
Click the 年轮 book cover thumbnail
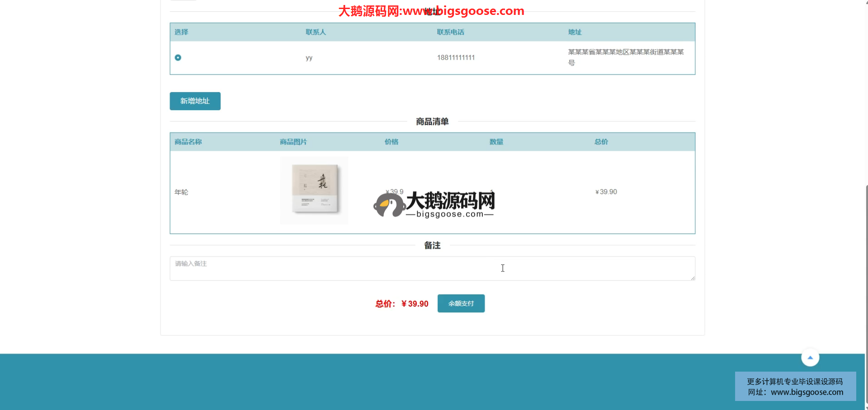pos(314,191)
